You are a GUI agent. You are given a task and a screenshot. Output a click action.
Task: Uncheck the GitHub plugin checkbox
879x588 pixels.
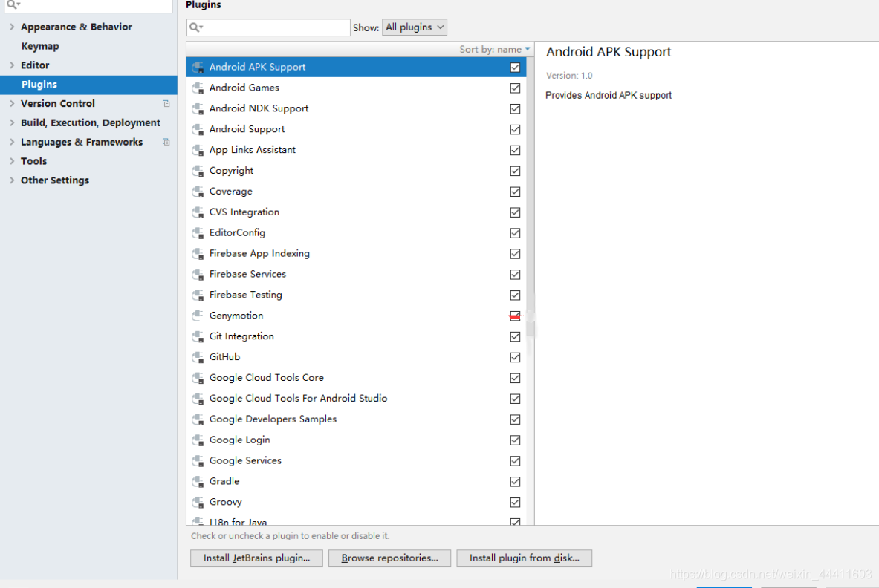[515, 357]
